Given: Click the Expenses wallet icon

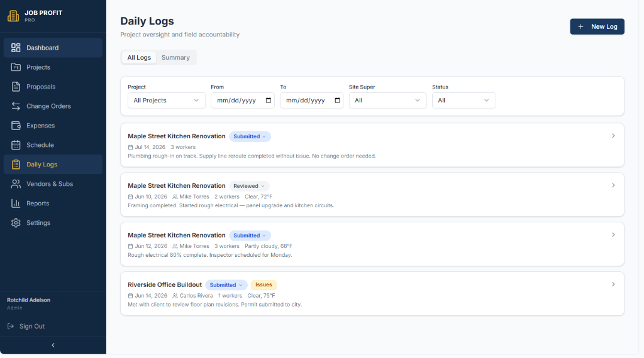Looking at the screenshot, I should 16,126.
